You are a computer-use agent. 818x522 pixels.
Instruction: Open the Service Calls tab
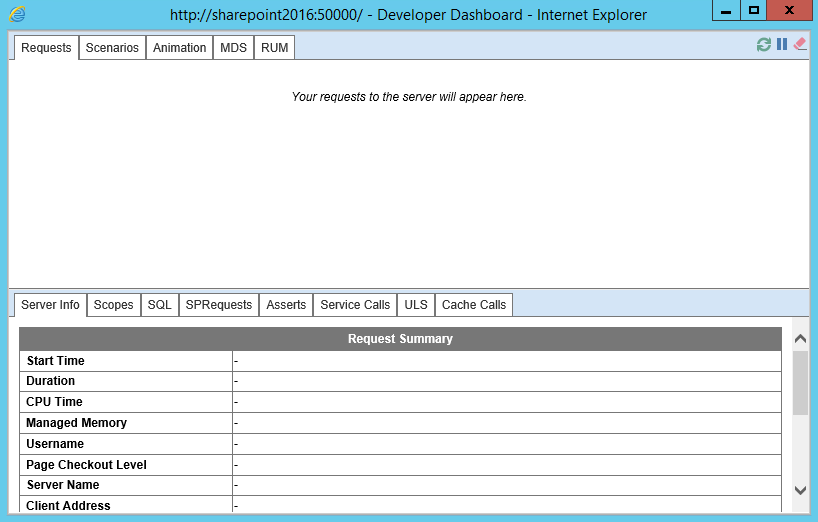(x=355, y=305)
